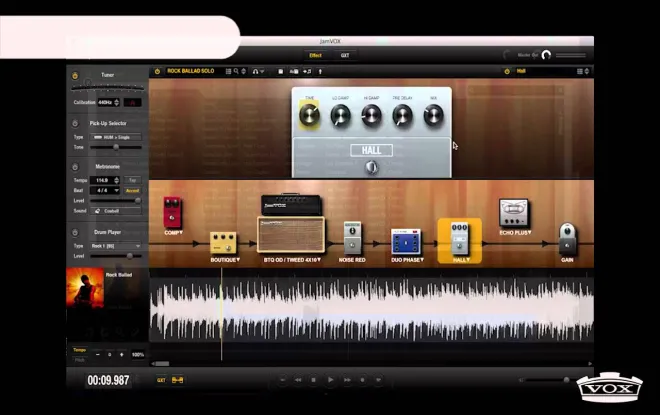Select the JamVOX amp head
The width and height of the screenshot is (660, 415).
pos(291,205)
